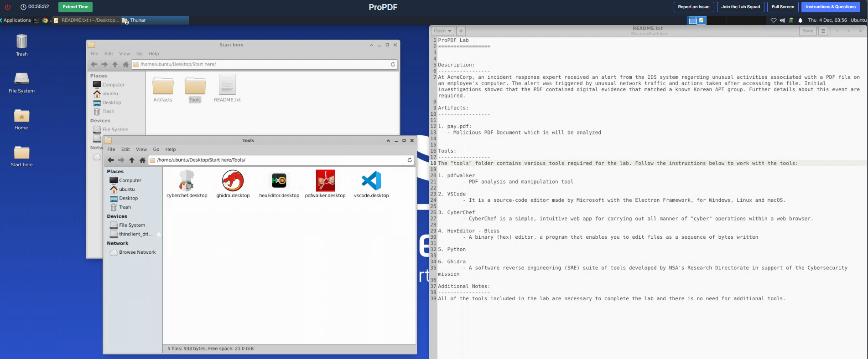The width and height of the screenshot is (868, 359).
Task: Launch hexEditor.desktop in Tools folder
Action: click(279, 181)
